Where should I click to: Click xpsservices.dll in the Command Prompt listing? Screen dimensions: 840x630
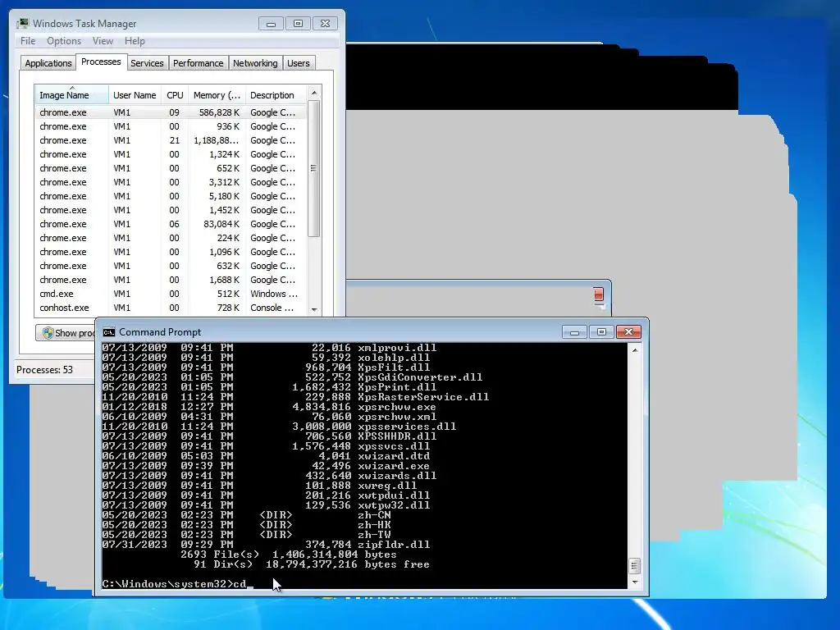tap(407, 427)
